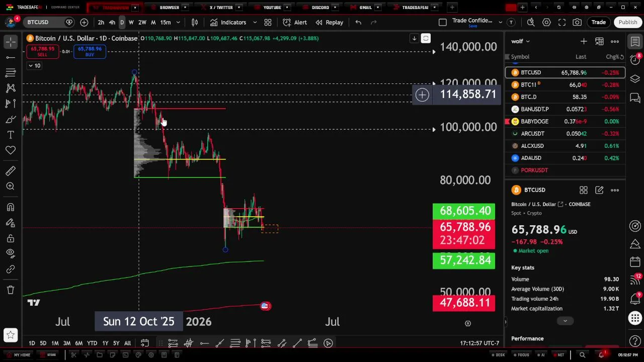Expand the wolf watchlist dropdown
Viewport: 644px width, 362px height.
click(520, 41)
